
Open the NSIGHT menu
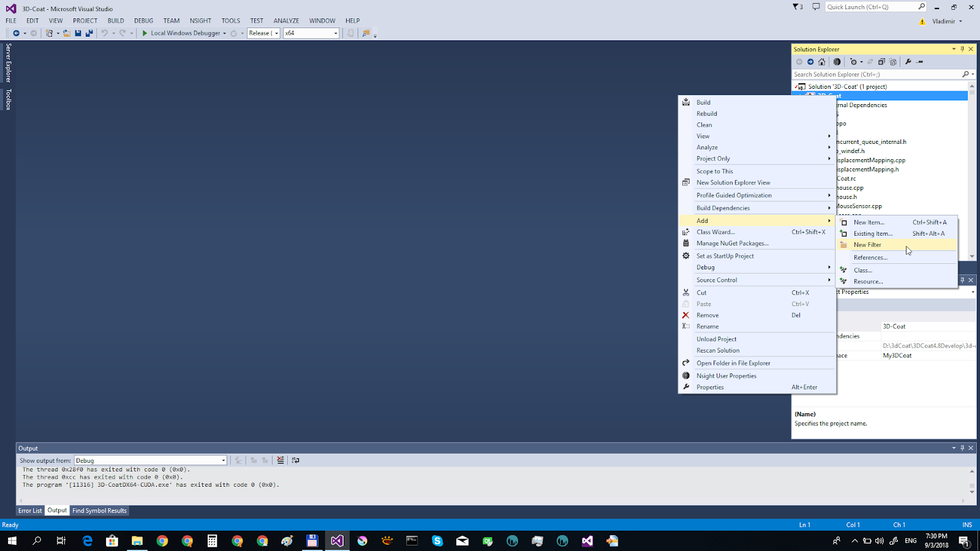pyautogui.click(x=200, y=21)
